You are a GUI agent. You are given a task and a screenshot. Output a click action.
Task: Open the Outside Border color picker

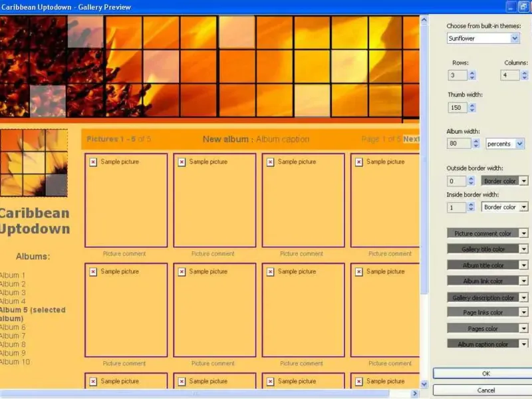[505, 181]
